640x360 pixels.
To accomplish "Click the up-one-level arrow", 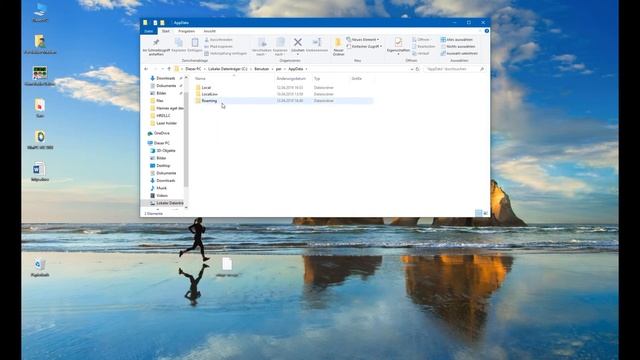I will pyautogui.click(x=169, y=69).
